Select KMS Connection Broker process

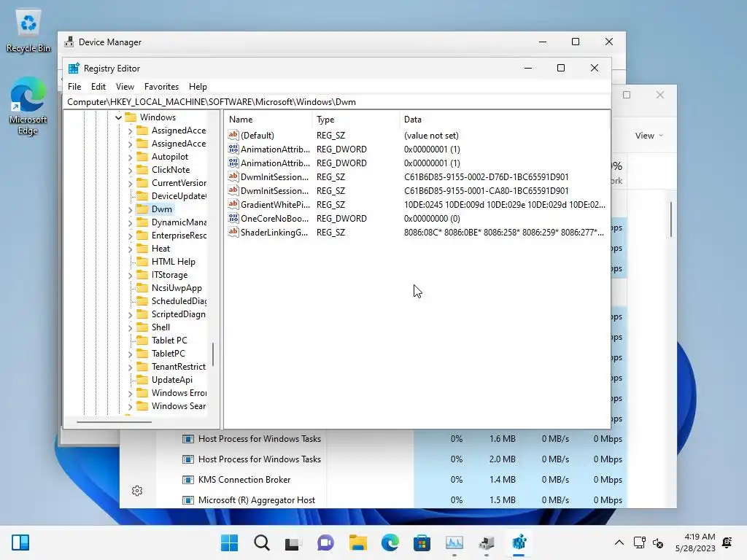[244, 480]
